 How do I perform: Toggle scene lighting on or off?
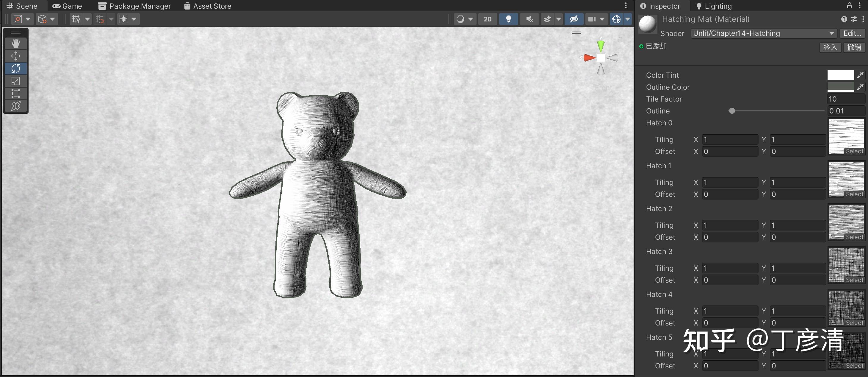pyautogui.click(x=508, y=19)
